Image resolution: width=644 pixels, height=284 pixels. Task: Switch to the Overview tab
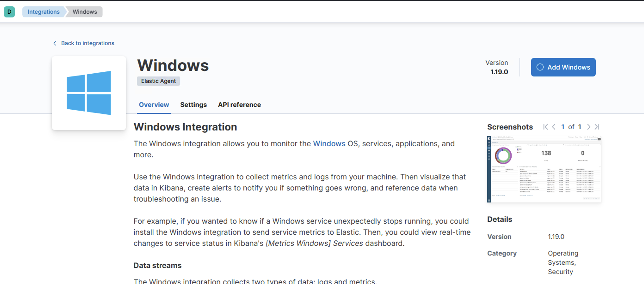(x=154, y=105)
